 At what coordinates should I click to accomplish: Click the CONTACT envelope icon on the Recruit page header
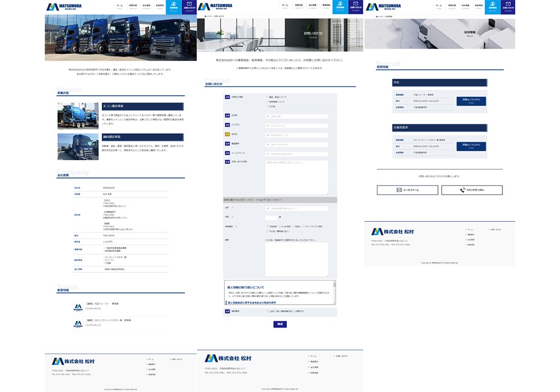pyautogui.click(x=507, y=5)
